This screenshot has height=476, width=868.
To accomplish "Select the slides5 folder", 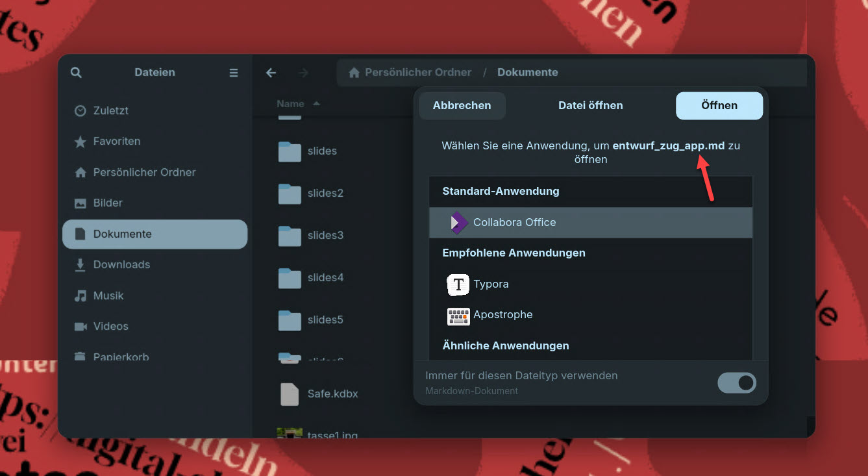I will pyautogui.click(x=325, y=320).
